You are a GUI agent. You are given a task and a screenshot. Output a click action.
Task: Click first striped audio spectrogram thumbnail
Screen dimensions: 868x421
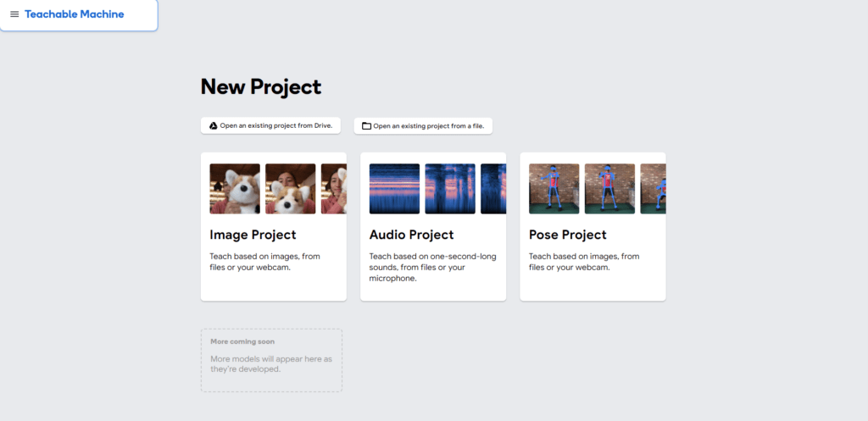(395, 189)
